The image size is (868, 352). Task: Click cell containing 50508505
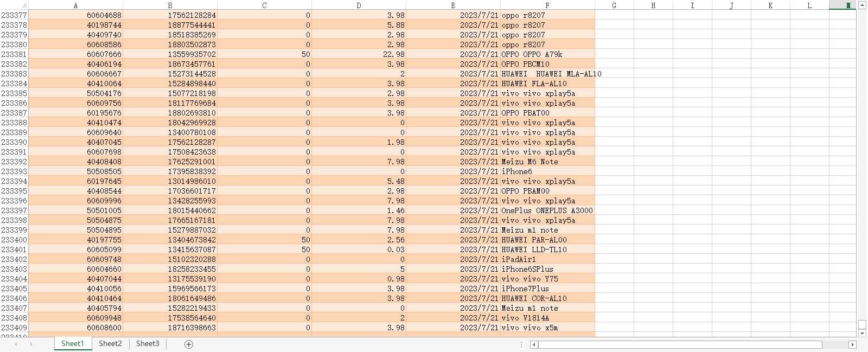pyautogui.click(x=75, y=171)
